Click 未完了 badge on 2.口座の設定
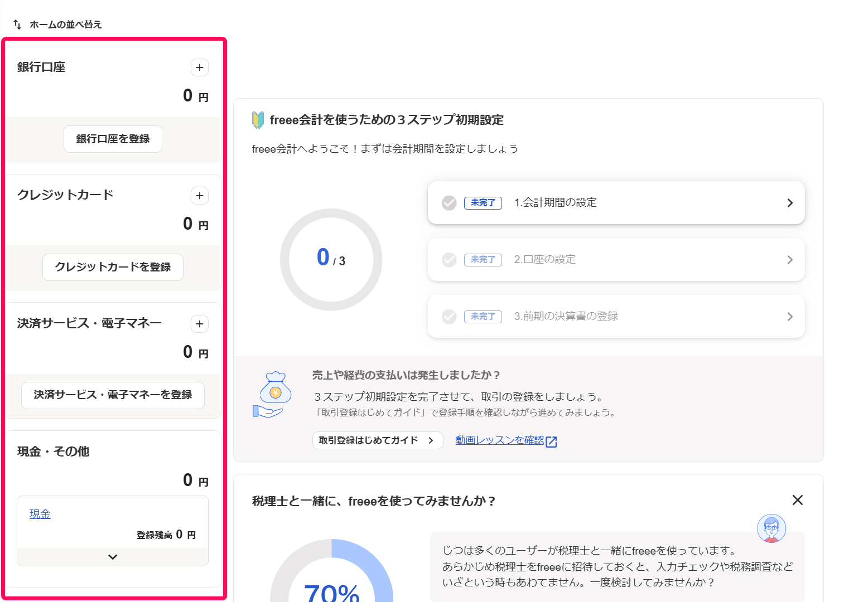Viewport: 868px width, 602px height. pyautogui.click(x=483, y=260)
